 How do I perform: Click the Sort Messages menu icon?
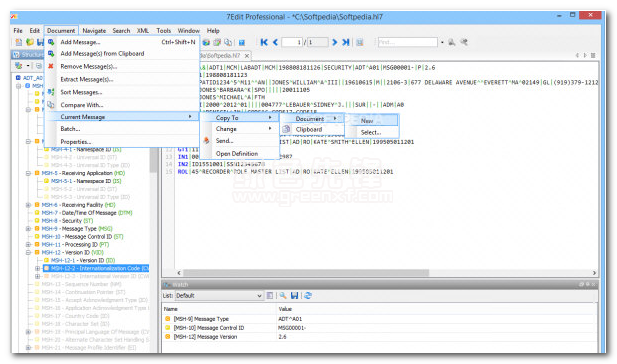pos(51,92)
